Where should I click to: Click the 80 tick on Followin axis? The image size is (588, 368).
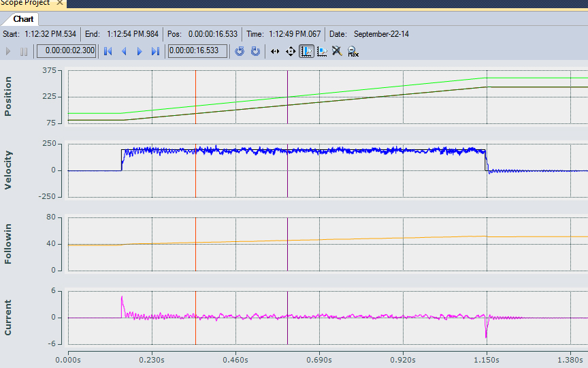[51, 217]
